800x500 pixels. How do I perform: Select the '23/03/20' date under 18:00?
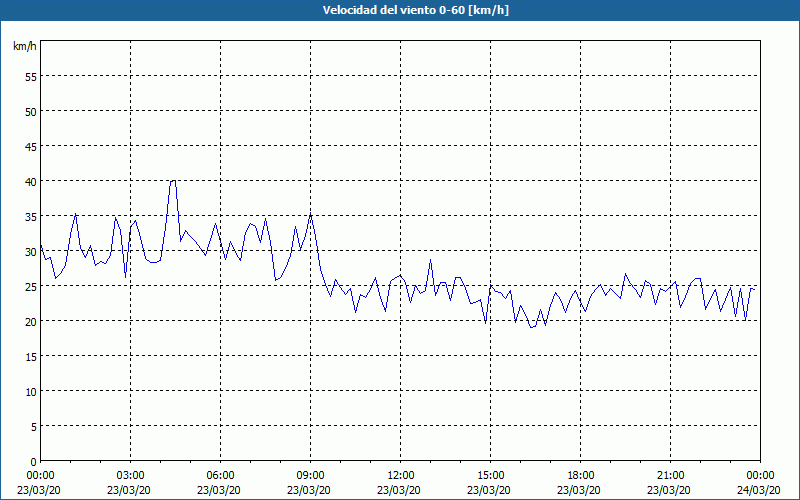point(579,490)
